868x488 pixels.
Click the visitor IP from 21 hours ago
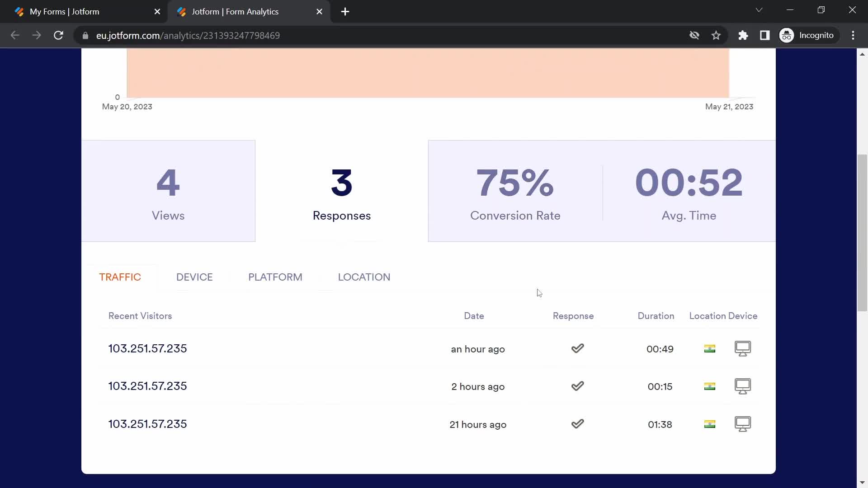pos(147,424)
